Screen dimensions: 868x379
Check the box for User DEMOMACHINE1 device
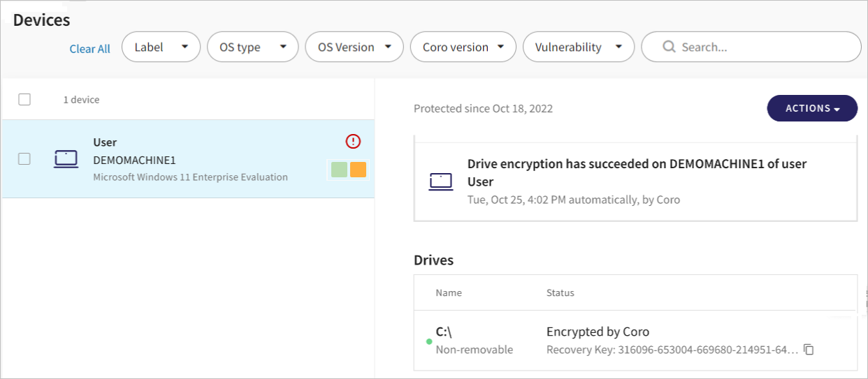coord(24,158)
